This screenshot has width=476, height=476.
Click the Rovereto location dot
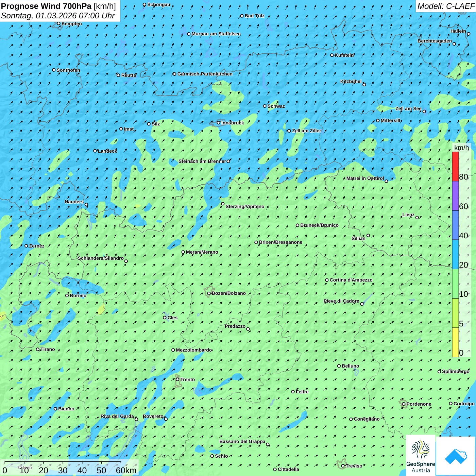(x=166, y=419)
